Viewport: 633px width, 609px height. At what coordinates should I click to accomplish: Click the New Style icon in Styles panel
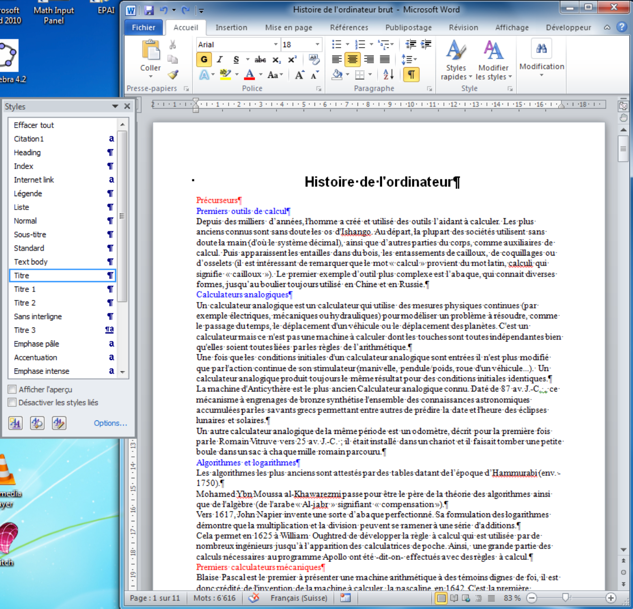tap(16, 423)
